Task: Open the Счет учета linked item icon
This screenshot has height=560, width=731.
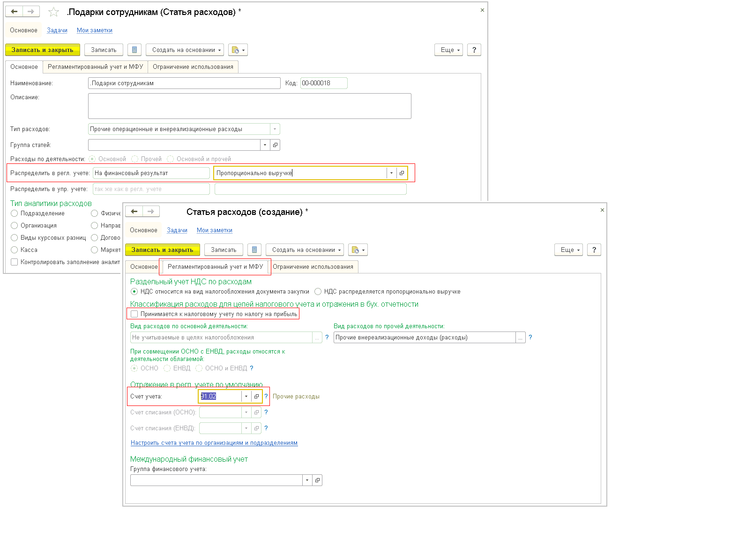Action: pyautogui.click(x=256, y=397)
